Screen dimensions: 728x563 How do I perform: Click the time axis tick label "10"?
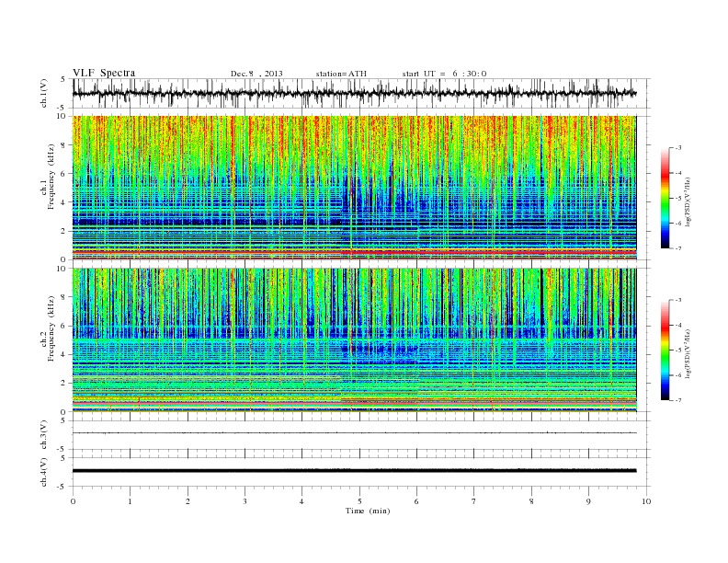tap(646, 501)
